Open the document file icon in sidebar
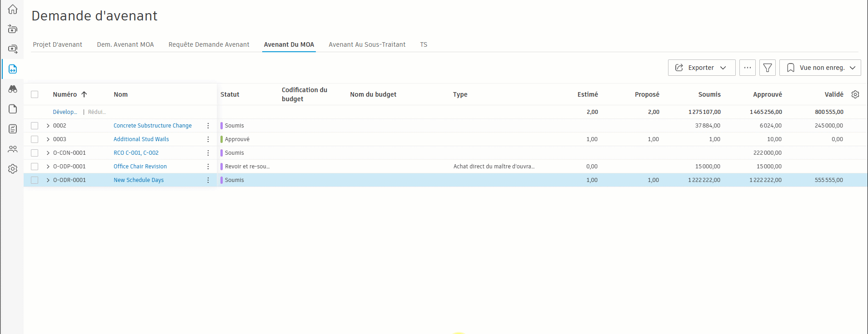Image resolution: width=868 pixels, height=334 pixels. click(x=13, y=109)
